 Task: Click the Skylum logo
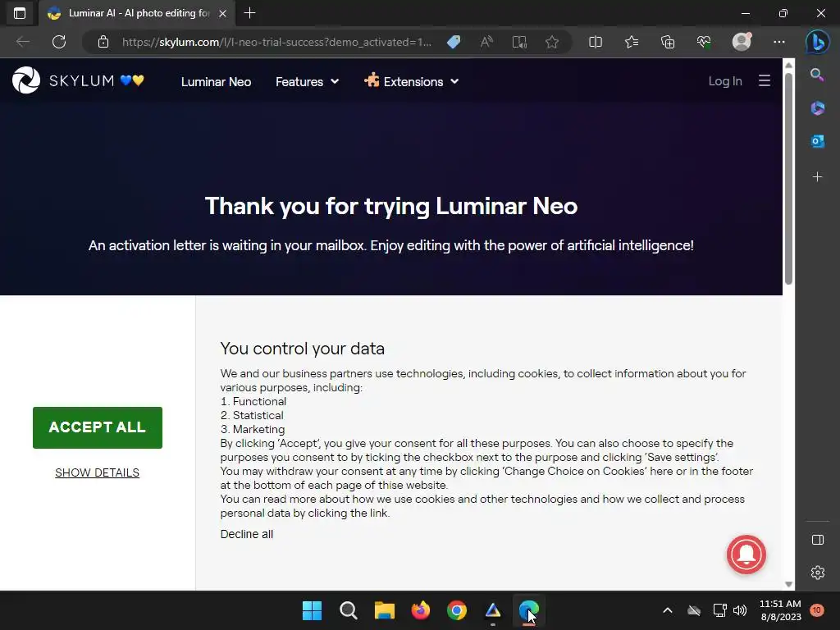click(x=78, y=80)
